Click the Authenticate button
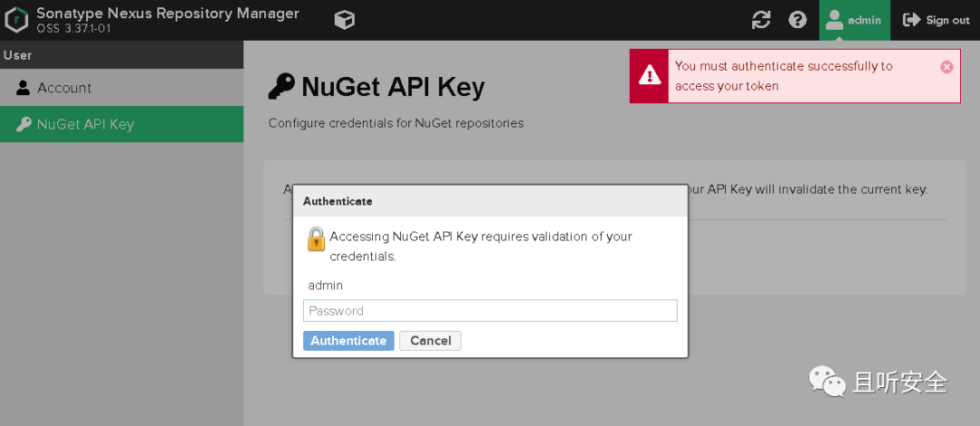The image size is (980, 426). pos(348,341)
